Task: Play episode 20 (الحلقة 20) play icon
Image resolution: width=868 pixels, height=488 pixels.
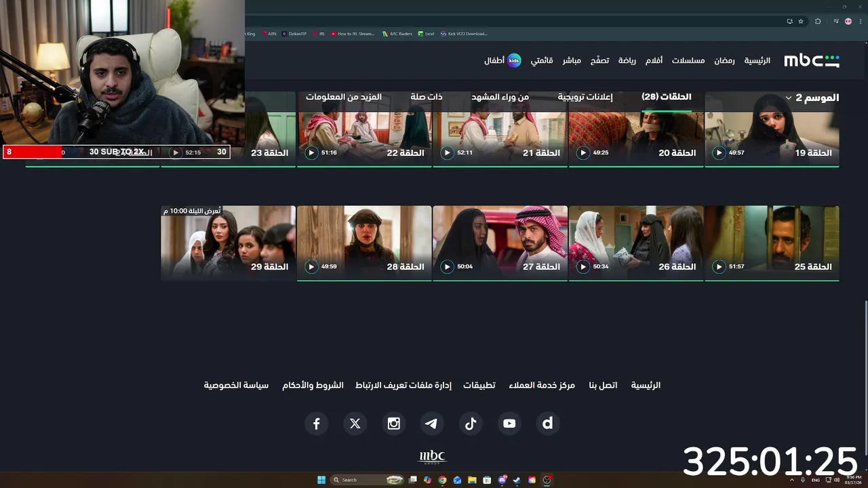Action: (583, 153)
